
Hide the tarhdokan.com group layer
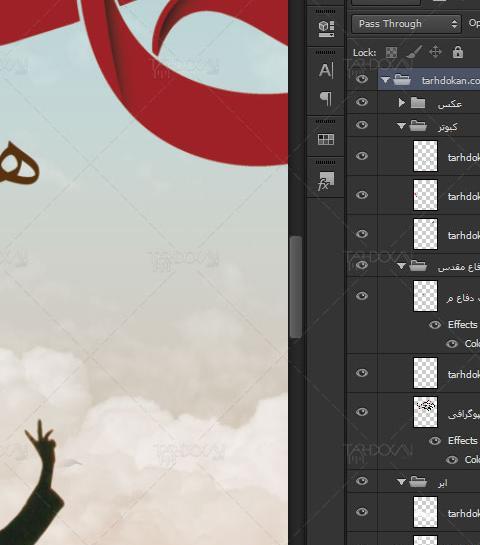pyautogui.click(x=362, y=79)
